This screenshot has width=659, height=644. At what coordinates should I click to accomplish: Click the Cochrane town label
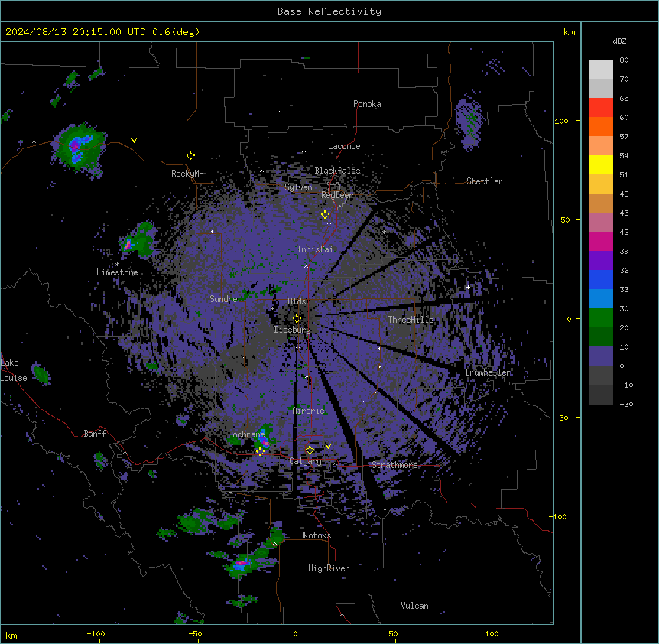pos(246,434)
